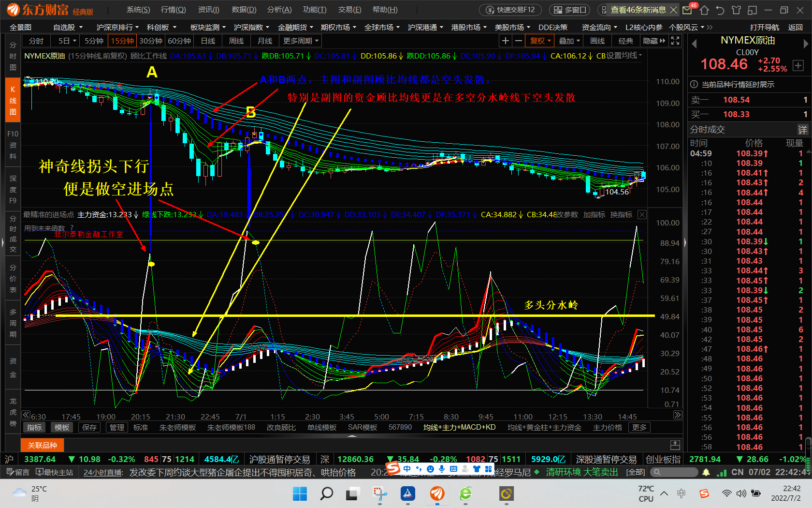Image resolution: width=812 pixels, height=508 pixels.
Task: Open the status bar search box
Action: coord(674,472)
